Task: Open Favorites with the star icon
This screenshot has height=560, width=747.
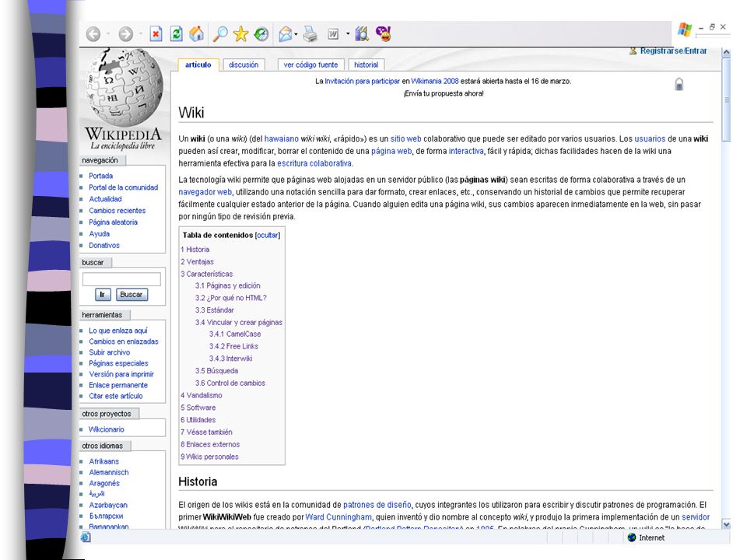Action: click(241, 33)
